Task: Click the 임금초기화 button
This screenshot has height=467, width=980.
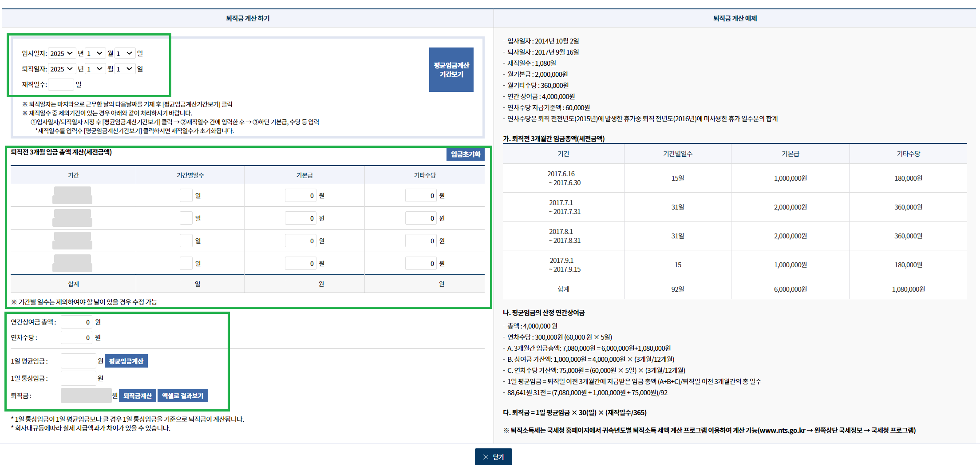Action: click(465, 154)
